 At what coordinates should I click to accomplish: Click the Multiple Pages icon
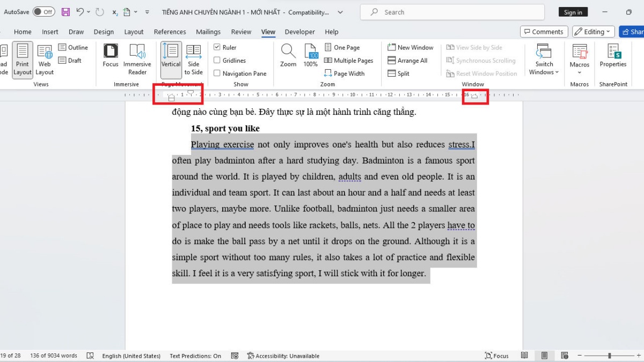click(349, 60)
